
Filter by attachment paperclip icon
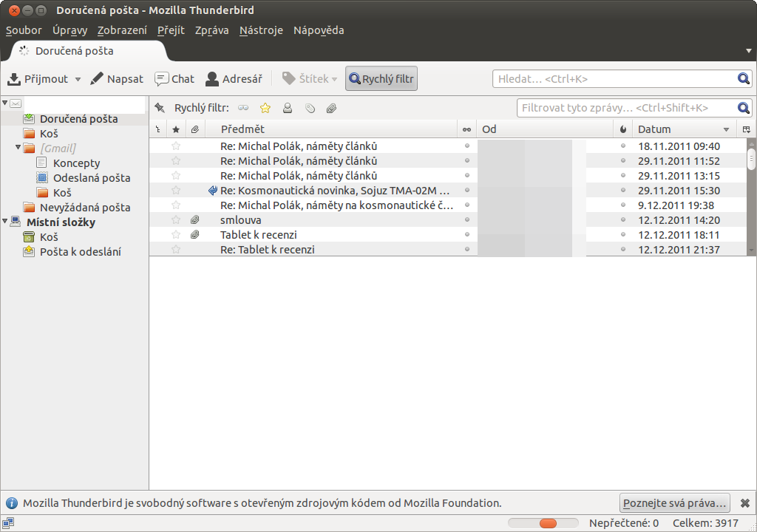331,108
